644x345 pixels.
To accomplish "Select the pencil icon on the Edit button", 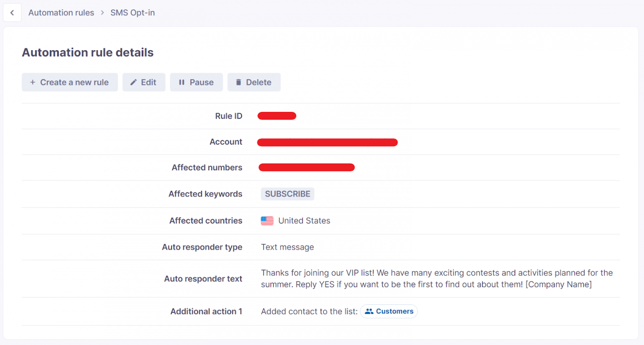I will (x=133, y=82).
